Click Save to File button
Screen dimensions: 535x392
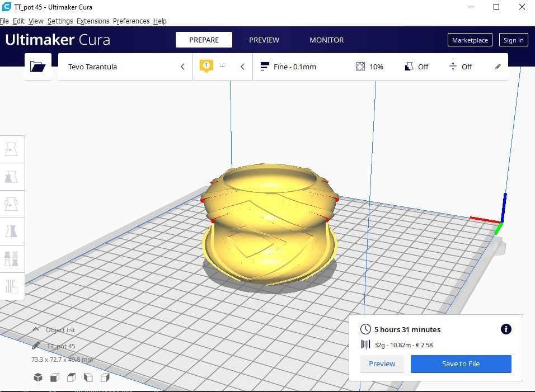(x=461, y=363)
